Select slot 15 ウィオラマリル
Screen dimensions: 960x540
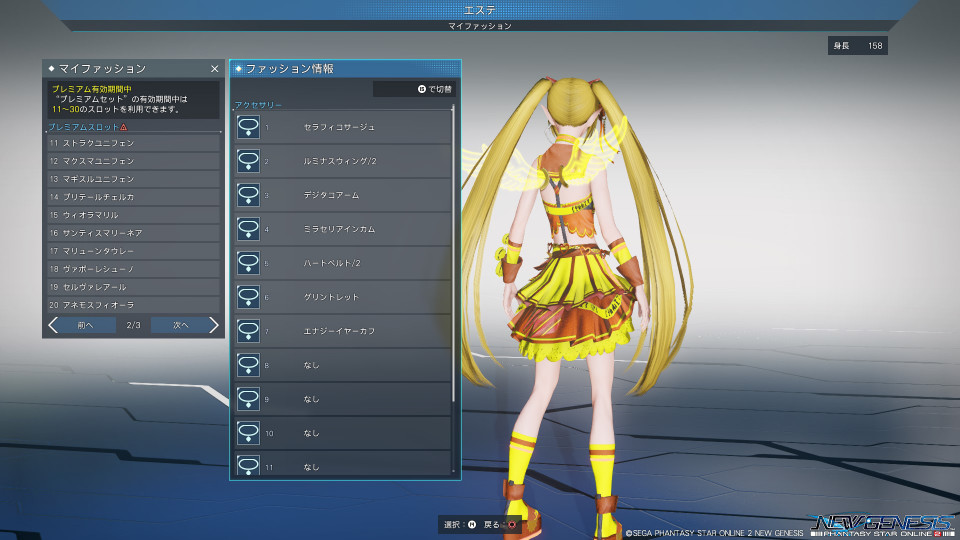[133, 215]
